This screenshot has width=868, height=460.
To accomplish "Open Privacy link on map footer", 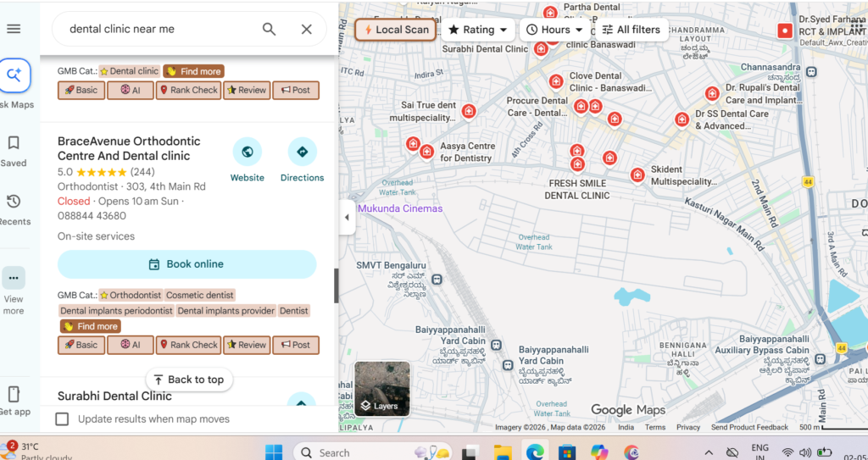I will pyautogui.click(x=688, y=427).
